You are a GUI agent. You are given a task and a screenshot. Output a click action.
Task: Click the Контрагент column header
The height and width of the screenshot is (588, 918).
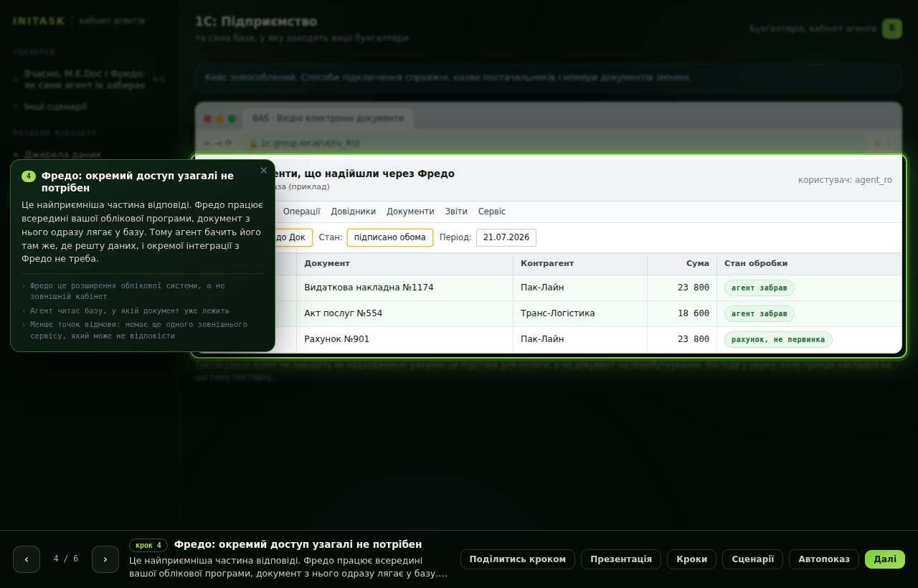pyautogui.click(x=580, y=264)
